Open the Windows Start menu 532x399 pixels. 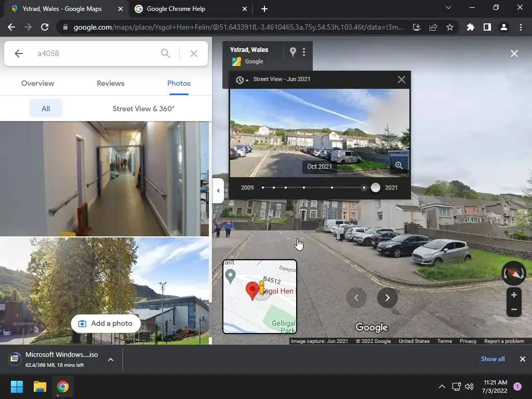click(17, 387)
